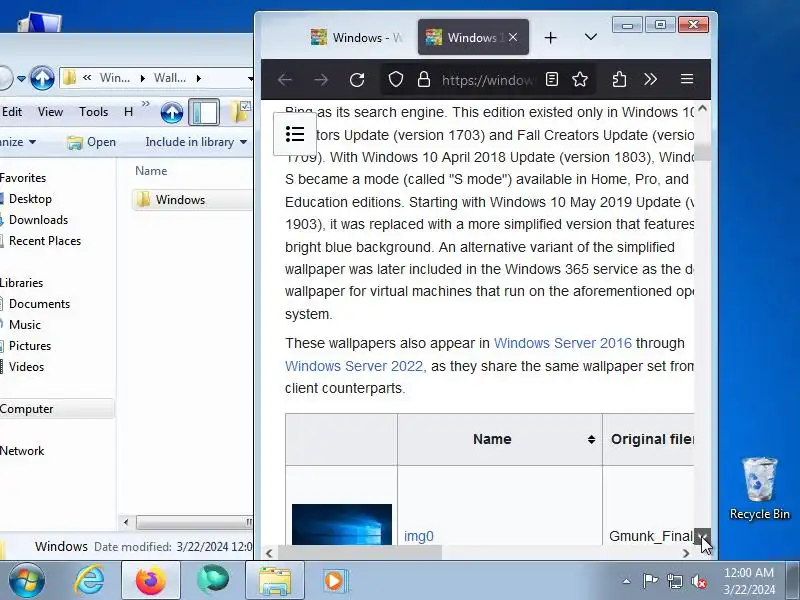Viewport: 800px width, 600px height.
Task: Open Explorer Edit menu
Action: (x=12, y=112)
